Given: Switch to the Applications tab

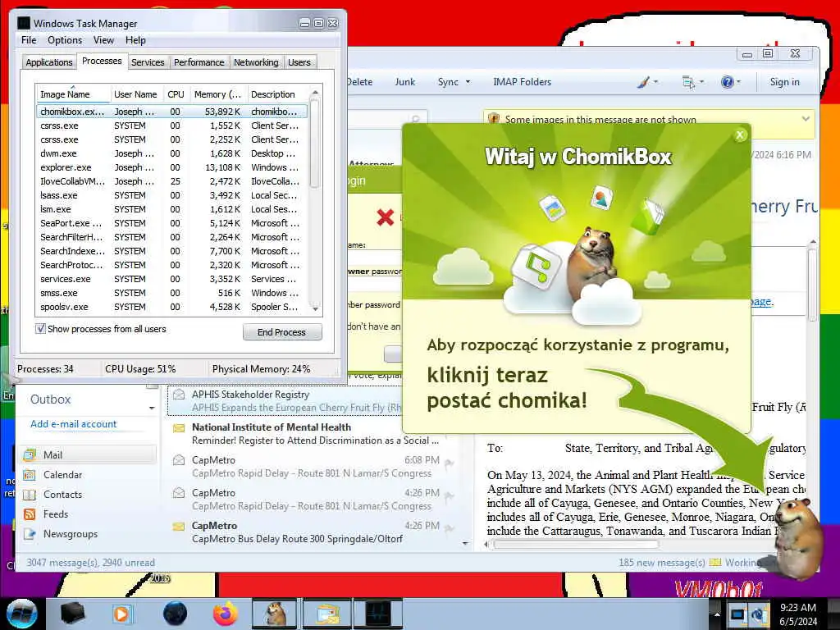Looking at the screenshot, I should pos(48,62).
